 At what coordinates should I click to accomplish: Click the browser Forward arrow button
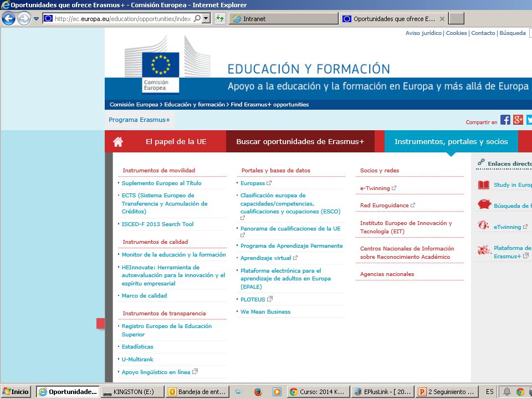(24, 18)
